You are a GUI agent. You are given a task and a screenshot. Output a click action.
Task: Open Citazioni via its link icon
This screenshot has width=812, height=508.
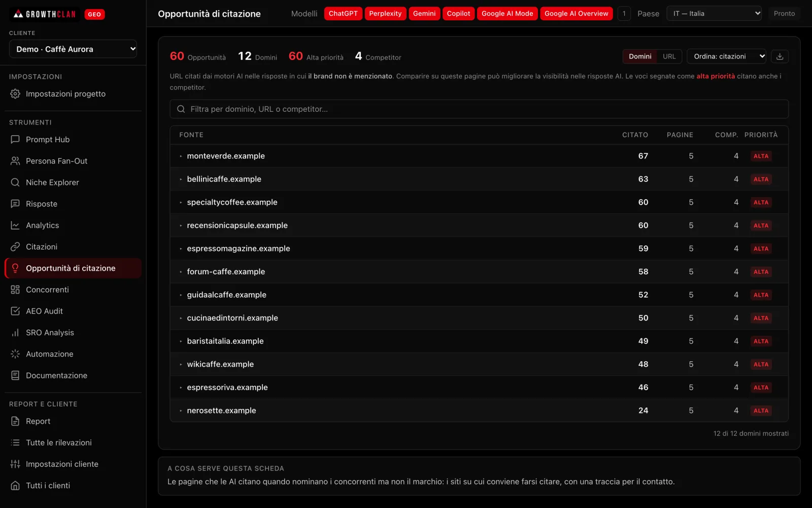click(x=15, y=246)
